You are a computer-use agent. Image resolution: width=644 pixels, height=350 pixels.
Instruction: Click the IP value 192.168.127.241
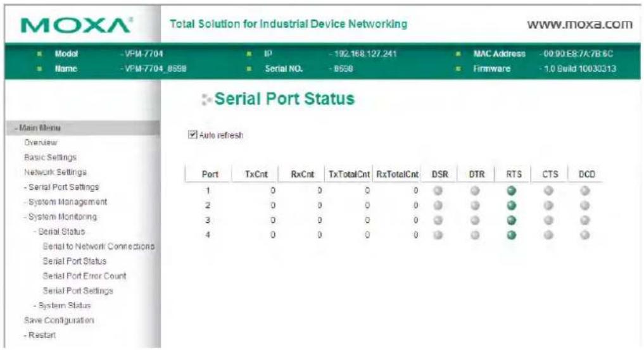pyautogui.click(x=365, y=54)
